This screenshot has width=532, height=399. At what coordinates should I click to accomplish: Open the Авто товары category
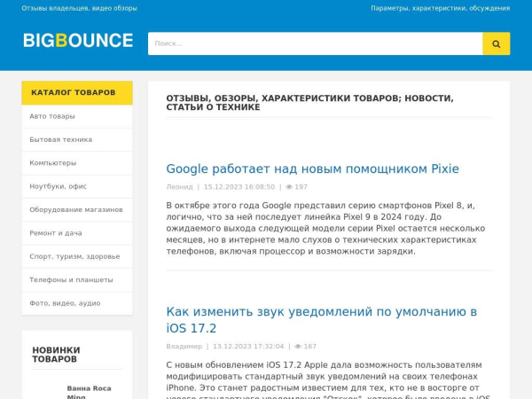[x=52, y=116]
